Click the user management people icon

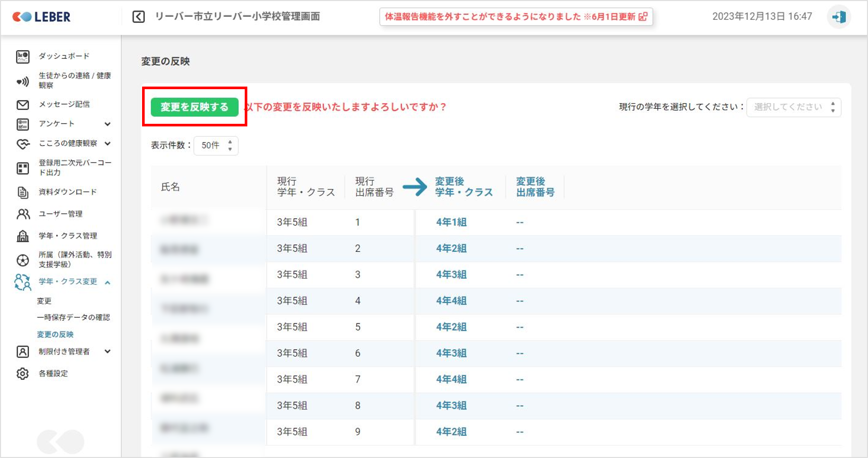pyautogui.click(x=23, y=214)
